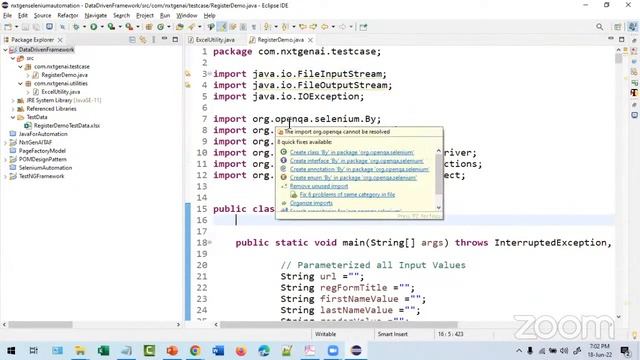Click Package Explorer horizontal scrollbar thumb
Image resolution: width=640 pixels, height=360 pixels.
(x=40, y=324)
